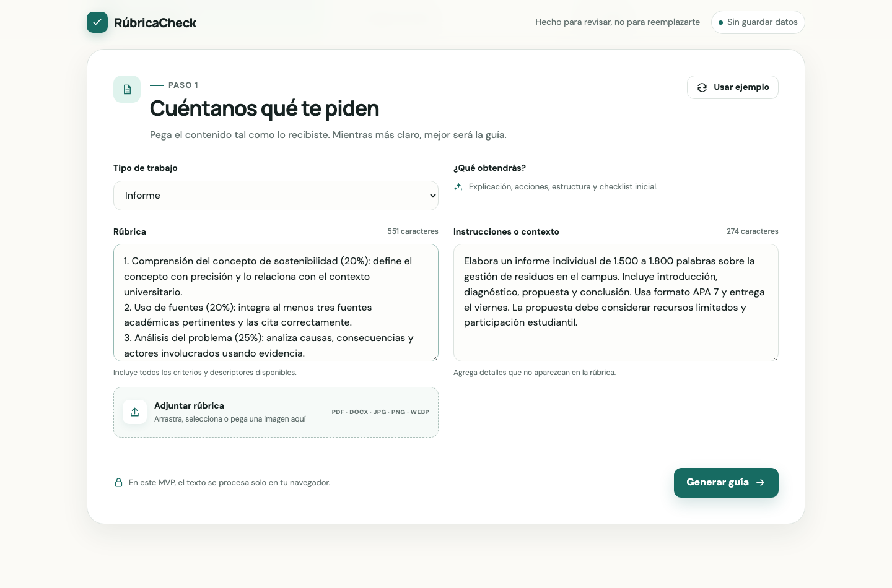Click 'PDF · DOCX · JPG · PNG · WEBP' formats text
This screenshot has height=588, width=892.
coord(380,412)
